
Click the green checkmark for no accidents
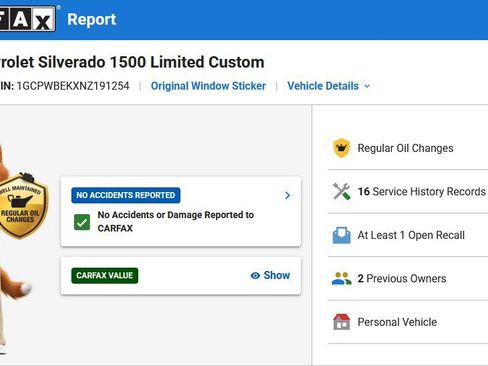click(82, 222)
